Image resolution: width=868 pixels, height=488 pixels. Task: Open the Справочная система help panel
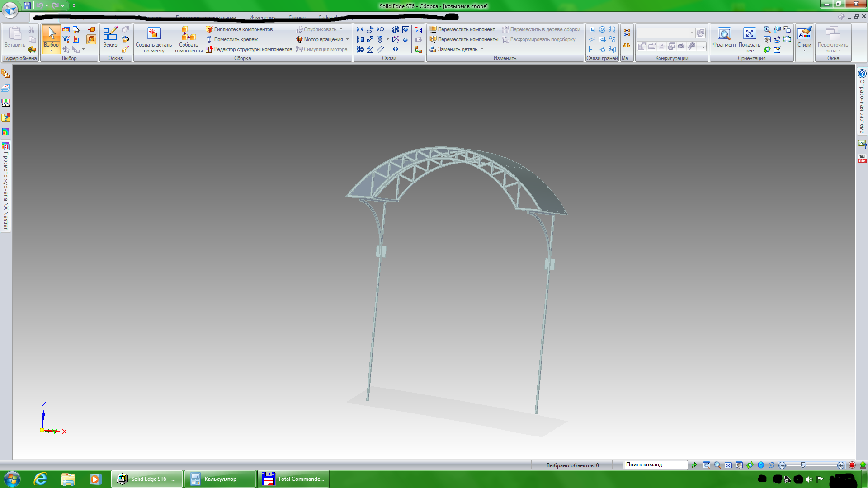(x=862, y=101)
